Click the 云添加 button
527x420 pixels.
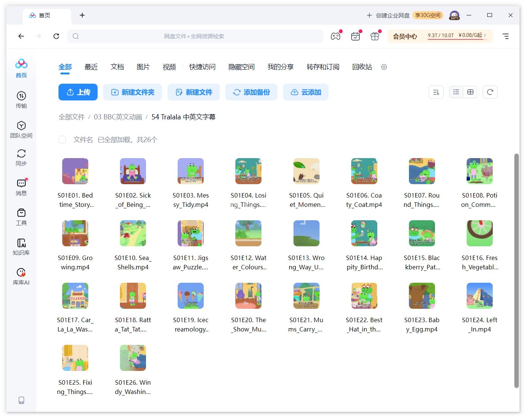(x=306, y=92)
